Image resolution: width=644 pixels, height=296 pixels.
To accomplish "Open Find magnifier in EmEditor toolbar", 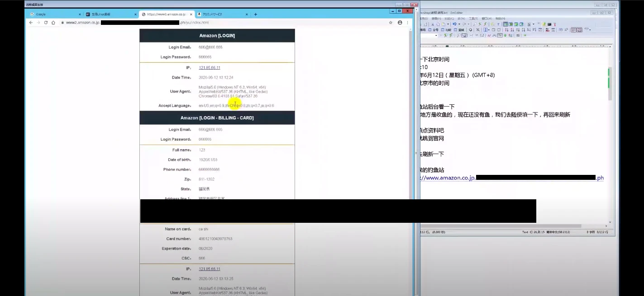I will point(475,24).
